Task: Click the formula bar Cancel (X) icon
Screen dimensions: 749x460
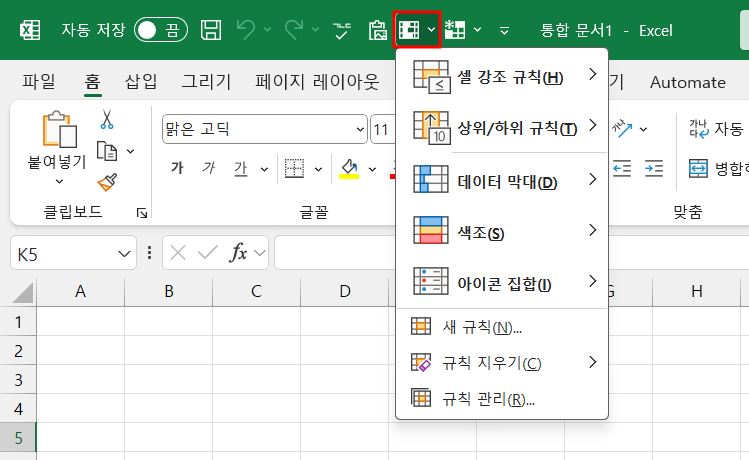Action: 178,253
